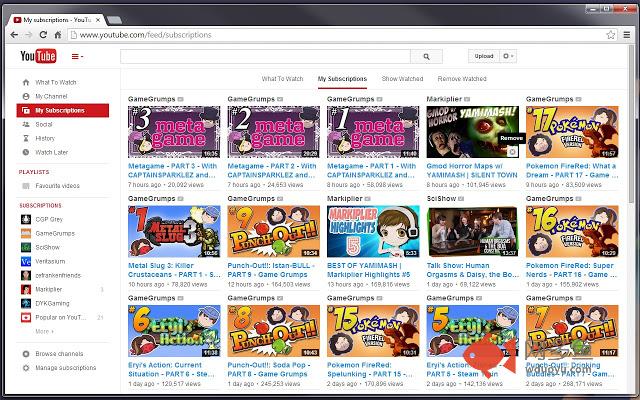Open Pokemon FireRed PART 16 thumbnail
Image resolution: width=640 pixels, height=400 pixels.
(572, 231)
